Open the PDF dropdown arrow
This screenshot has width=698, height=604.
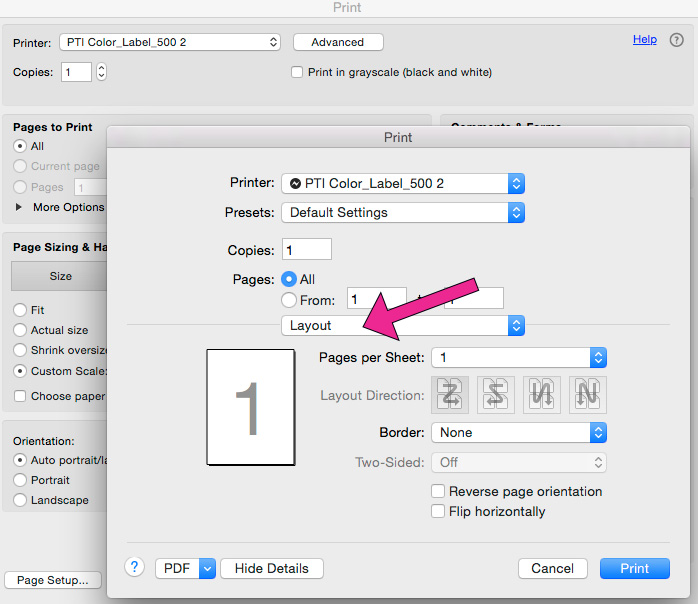[207, 568]
